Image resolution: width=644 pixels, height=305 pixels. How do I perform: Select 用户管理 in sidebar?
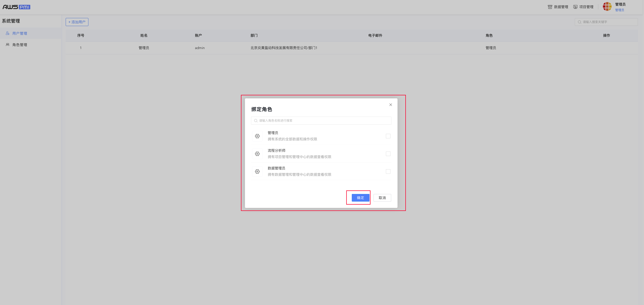[x=31, y=33]
